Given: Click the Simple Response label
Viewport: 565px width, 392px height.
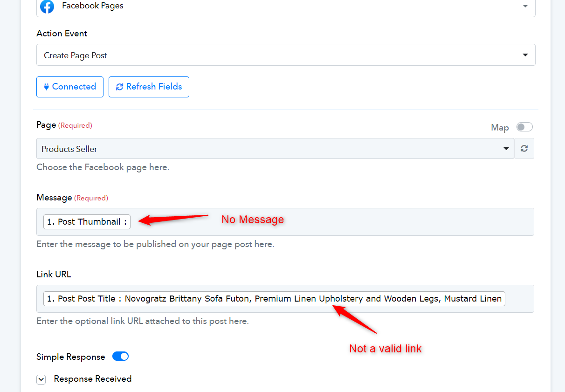Looking at the screenshot, I should tap(71, 357).
